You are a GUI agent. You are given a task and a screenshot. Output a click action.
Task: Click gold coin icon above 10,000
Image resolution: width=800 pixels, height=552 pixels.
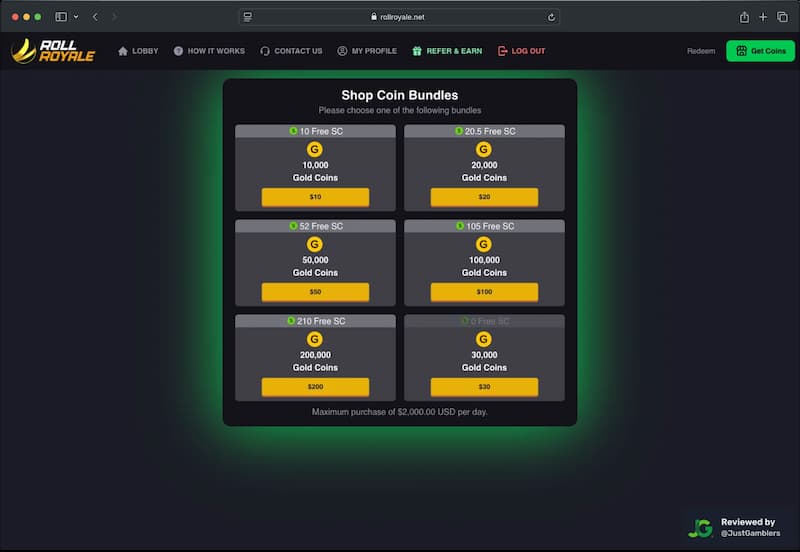click(315, 149)
